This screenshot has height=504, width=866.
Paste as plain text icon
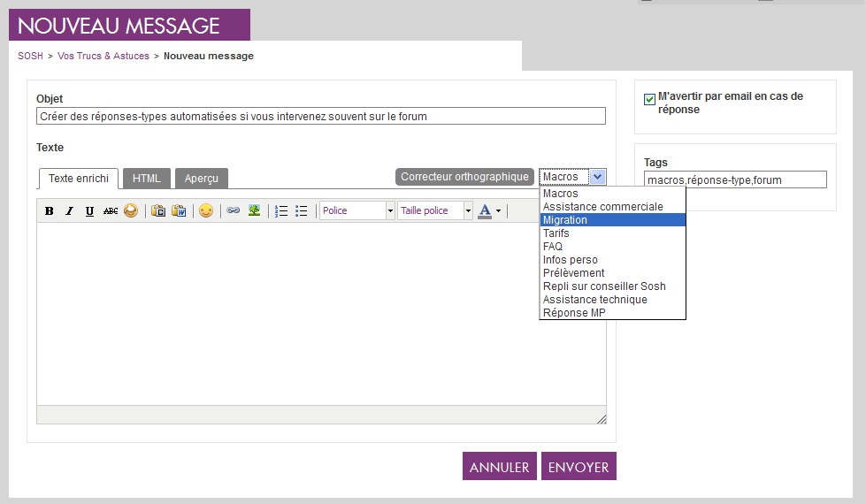pos(158,211)
